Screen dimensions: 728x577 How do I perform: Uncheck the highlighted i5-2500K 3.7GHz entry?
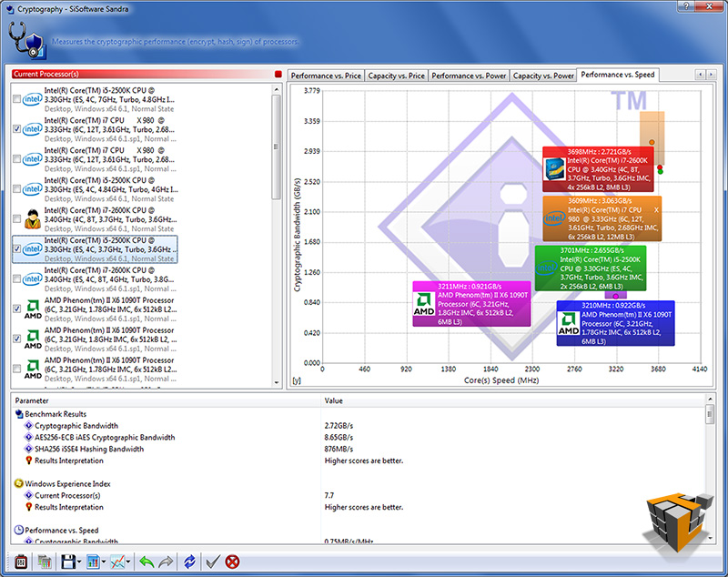[16, 248]
